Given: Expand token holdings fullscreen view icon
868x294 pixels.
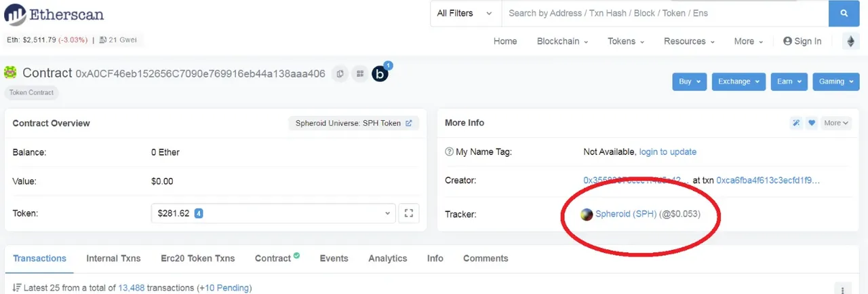Looking at the screenshot, I should (408, 213).
